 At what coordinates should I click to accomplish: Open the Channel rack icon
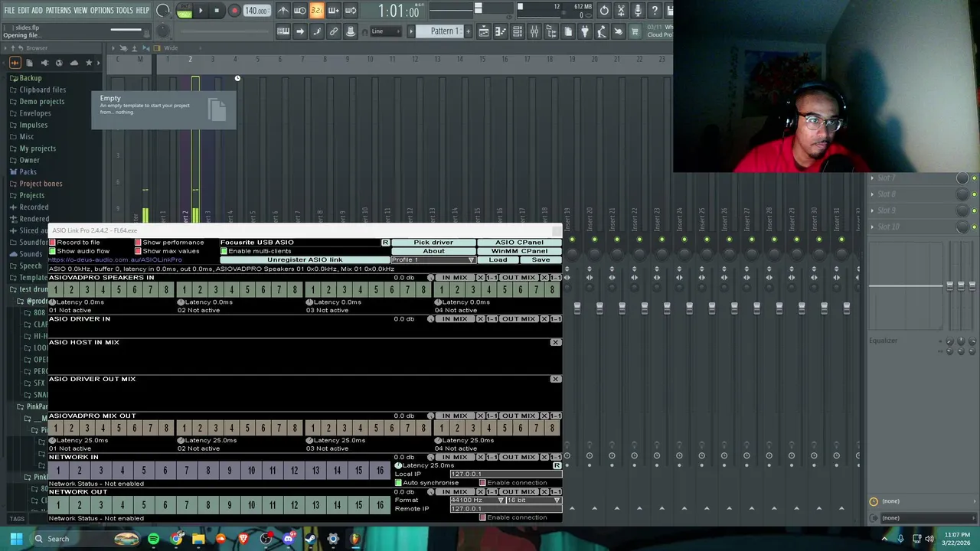[518, 31]
